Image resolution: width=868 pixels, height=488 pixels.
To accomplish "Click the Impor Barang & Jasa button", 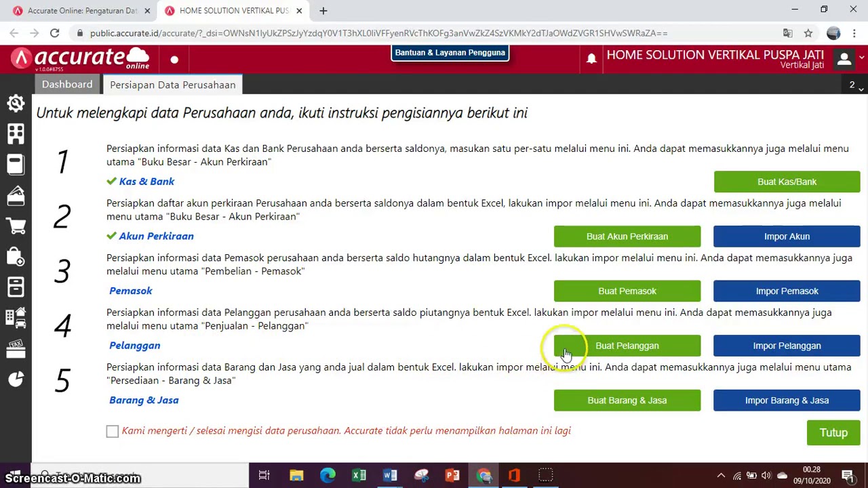I will (787, 401).
